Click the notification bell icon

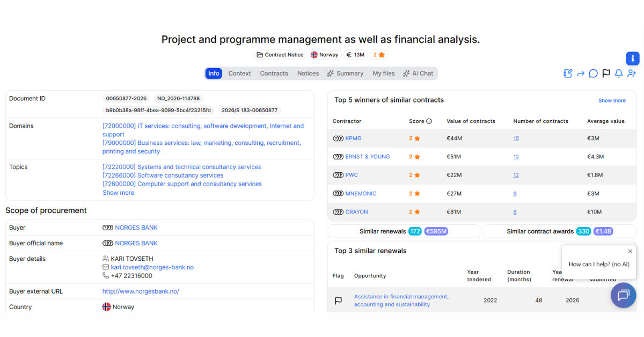(619, 74)
